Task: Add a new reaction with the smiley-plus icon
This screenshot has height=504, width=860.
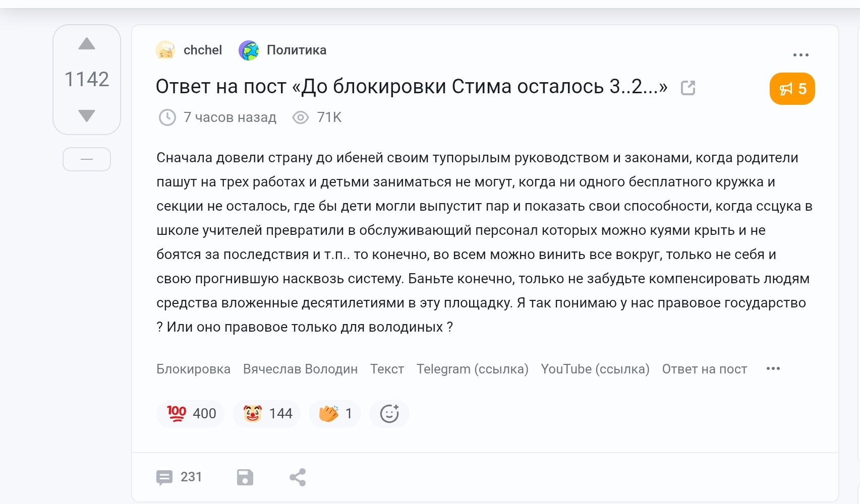Action: 389,414
